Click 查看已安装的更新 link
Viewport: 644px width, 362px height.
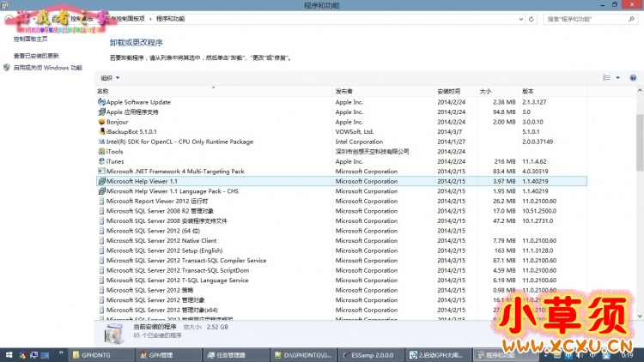[36, 56]
